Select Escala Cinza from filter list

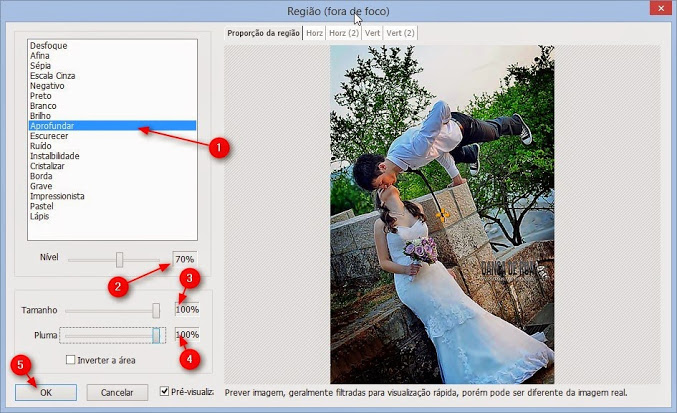point(54,76)
